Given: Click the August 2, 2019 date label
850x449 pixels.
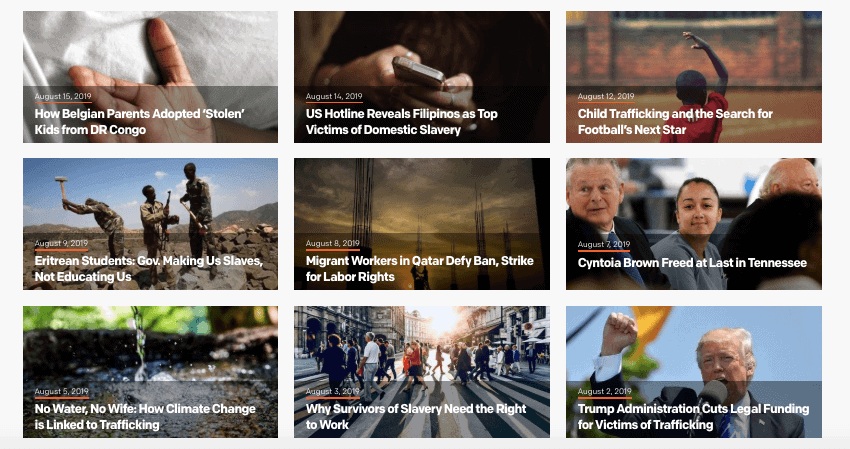Looking at the screenshot, I should pos(604,392).
